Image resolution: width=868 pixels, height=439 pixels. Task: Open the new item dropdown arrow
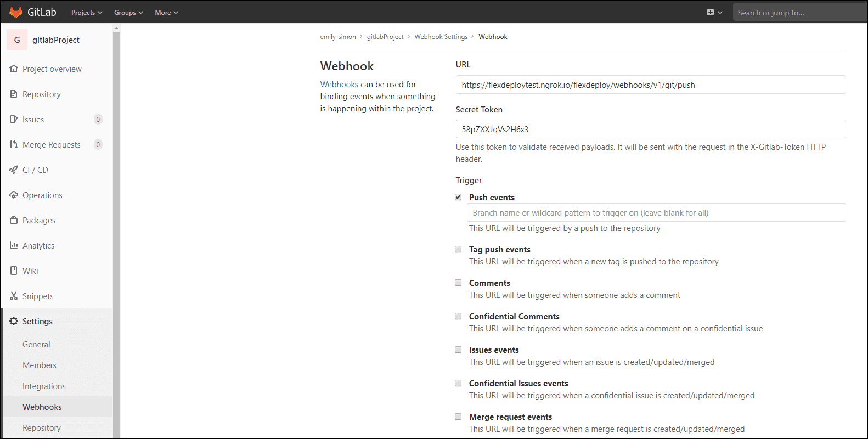[x=720, y=12]
